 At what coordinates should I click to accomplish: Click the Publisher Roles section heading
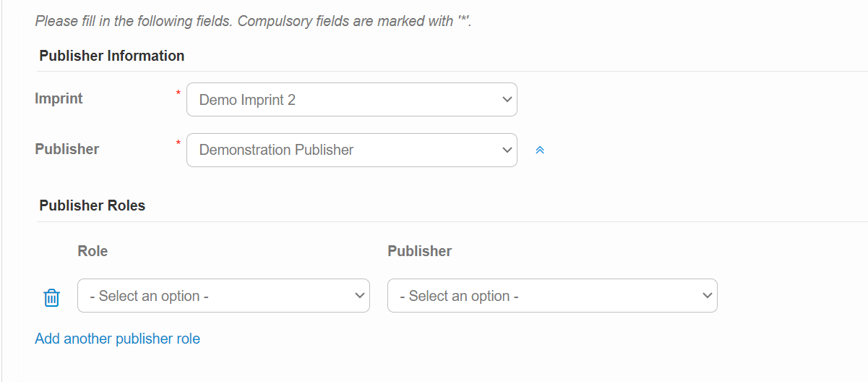(x=93, y=205)
